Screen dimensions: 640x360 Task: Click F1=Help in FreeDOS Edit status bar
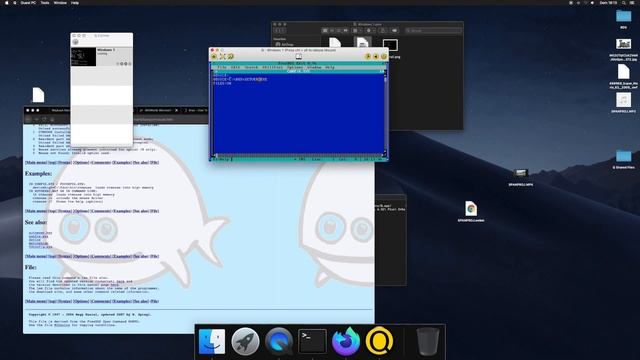pos(222,159)
